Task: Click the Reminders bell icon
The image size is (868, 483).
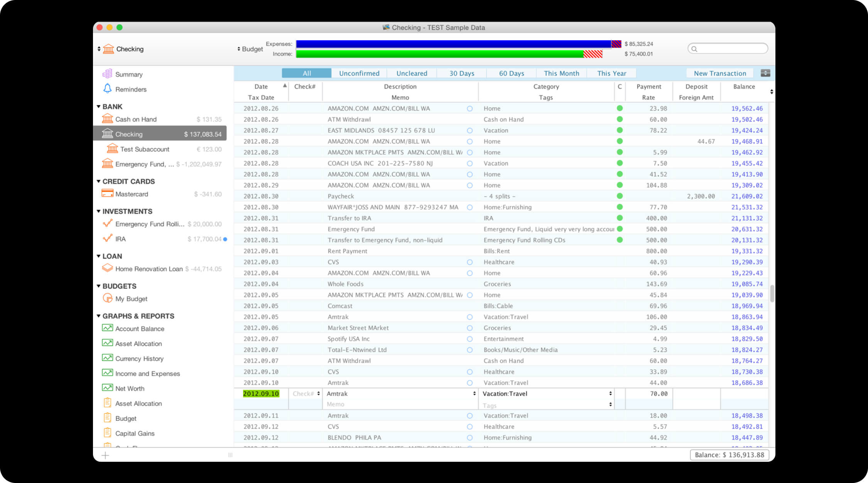Action: point(107,89)
